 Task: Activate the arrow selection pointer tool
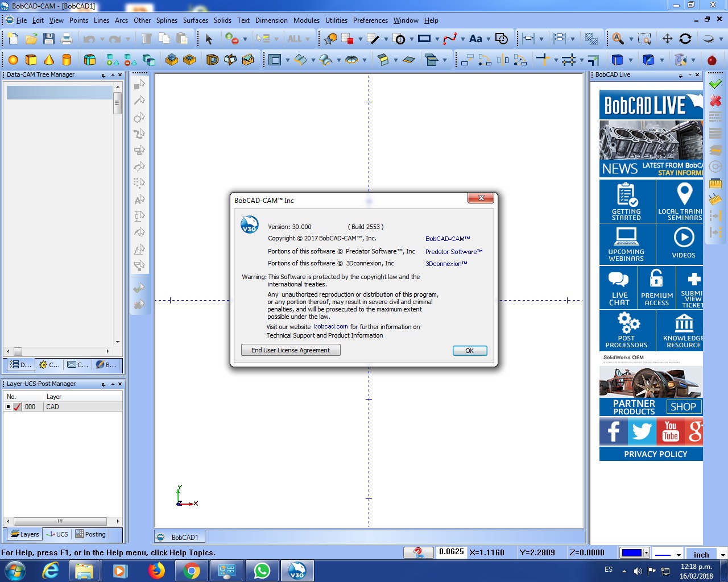209,39
